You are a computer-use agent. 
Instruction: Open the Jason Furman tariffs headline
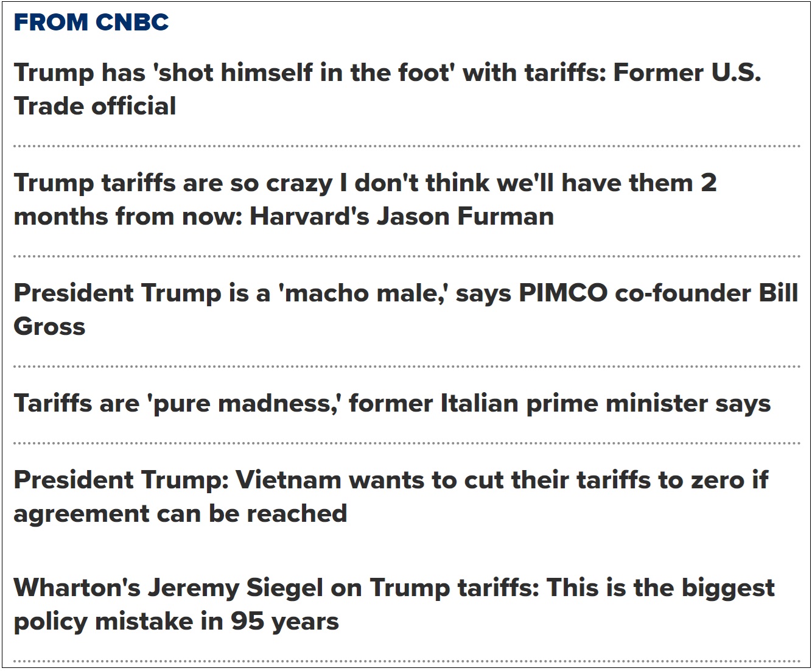click(x=365, y=183)
